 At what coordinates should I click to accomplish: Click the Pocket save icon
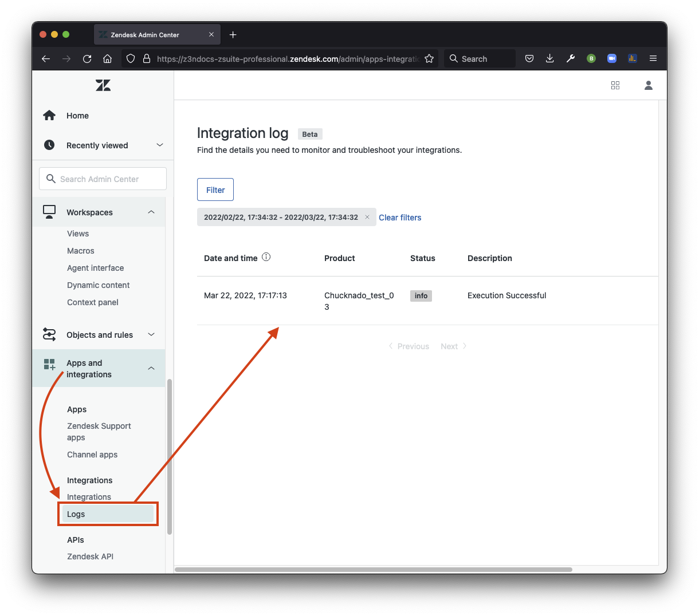coord(529,58)
